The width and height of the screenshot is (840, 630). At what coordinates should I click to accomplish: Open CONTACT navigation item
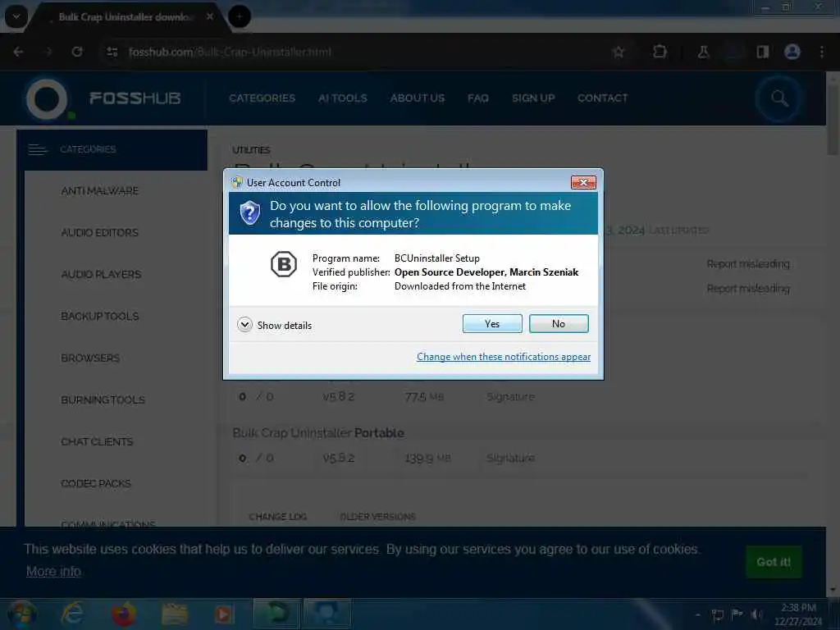pyautogui.click(x=602, y=98)
